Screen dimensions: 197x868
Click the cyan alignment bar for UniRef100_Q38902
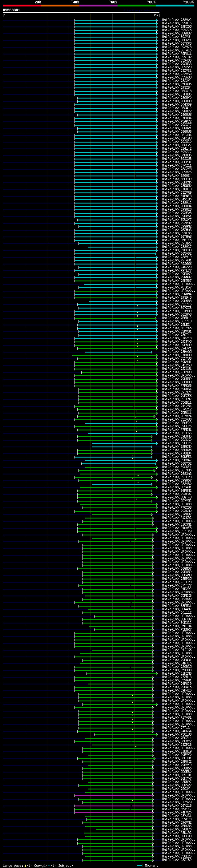click(116, 20)
